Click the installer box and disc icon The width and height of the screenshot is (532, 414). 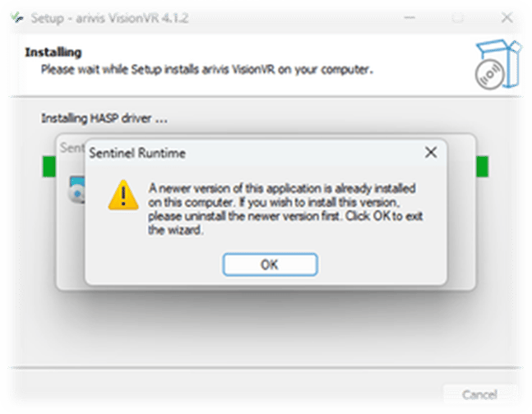(x=497, y=64)
